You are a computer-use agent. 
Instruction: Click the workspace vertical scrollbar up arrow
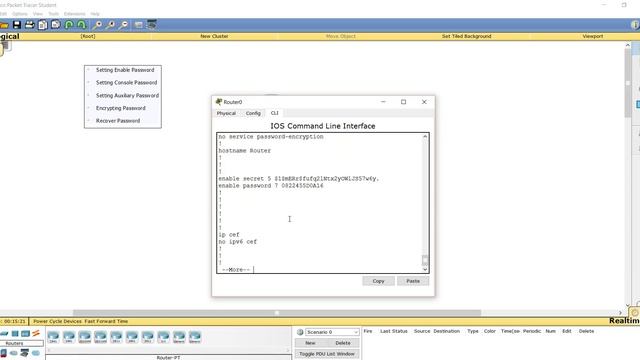628,45
